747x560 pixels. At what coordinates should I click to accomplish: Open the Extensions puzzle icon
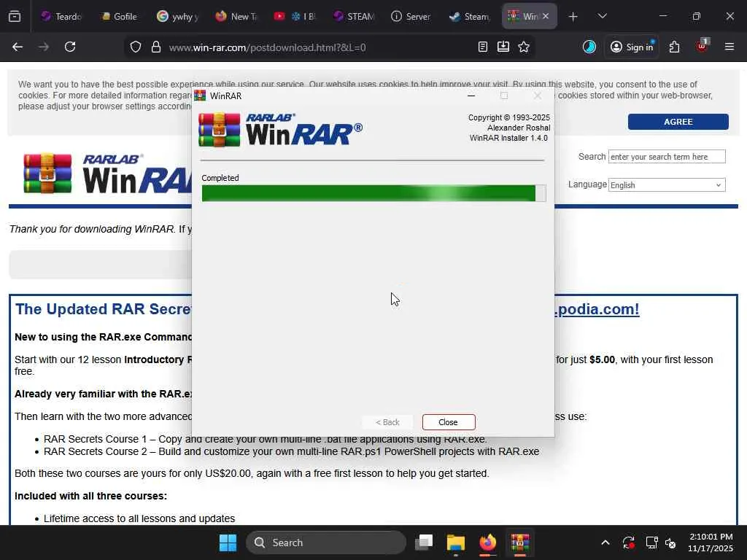click(x=674, y=47)
